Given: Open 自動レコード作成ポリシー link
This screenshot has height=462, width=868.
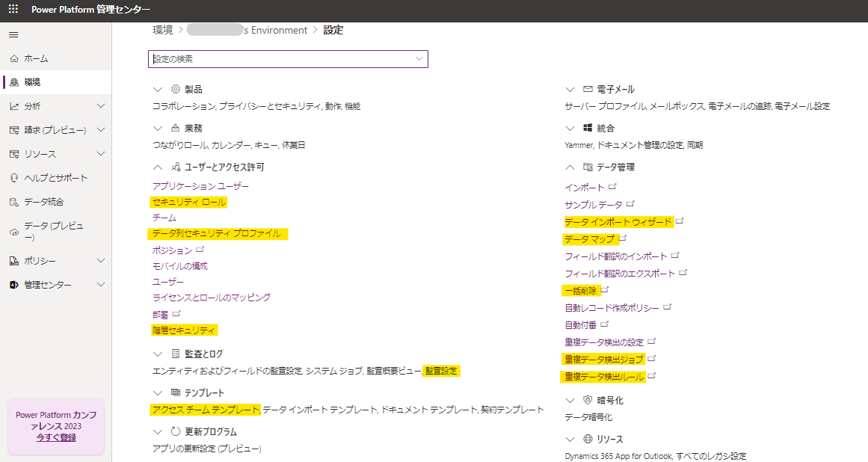Looking at the screenshot, I should point(612,308).
